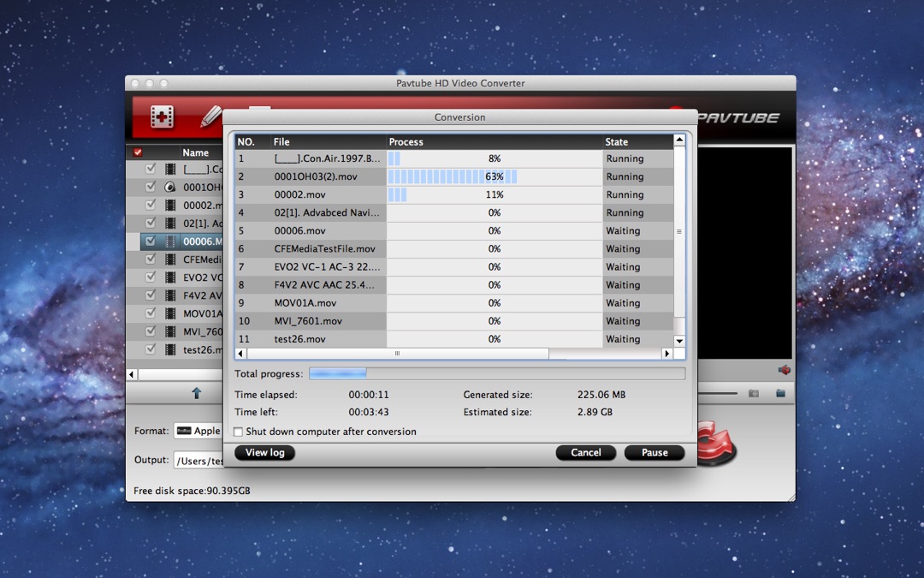Screen dimensions: 924x578
Task: Uncheck the 02[1]. file checkbox
Action: 151,223
